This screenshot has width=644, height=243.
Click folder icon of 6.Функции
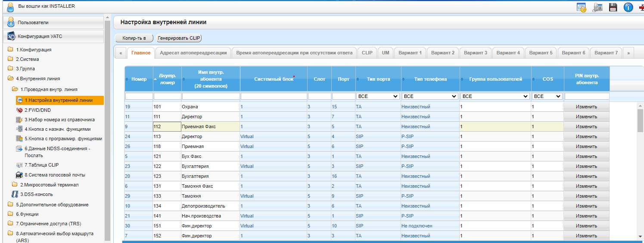(10, 214)
